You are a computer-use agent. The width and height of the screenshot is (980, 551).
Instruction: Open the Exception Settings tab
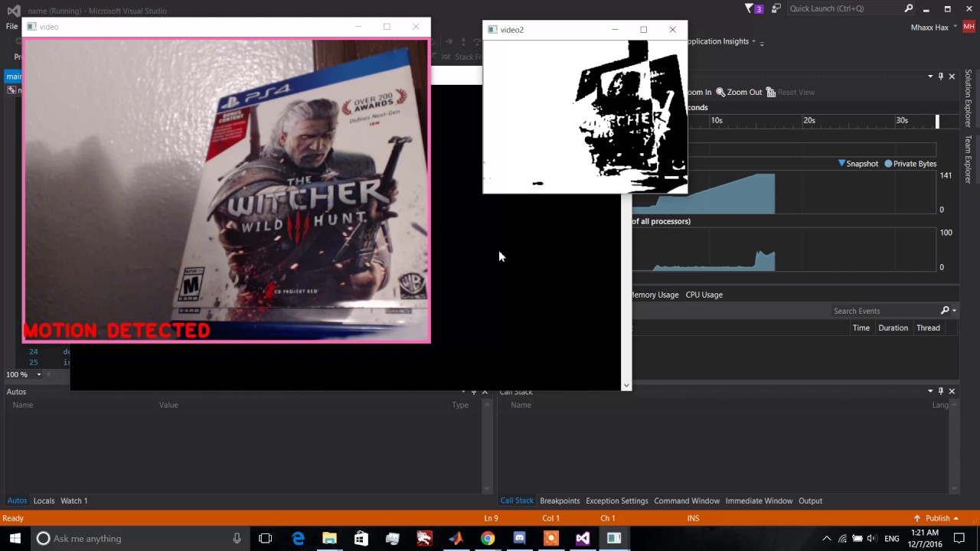coord(617,500)
